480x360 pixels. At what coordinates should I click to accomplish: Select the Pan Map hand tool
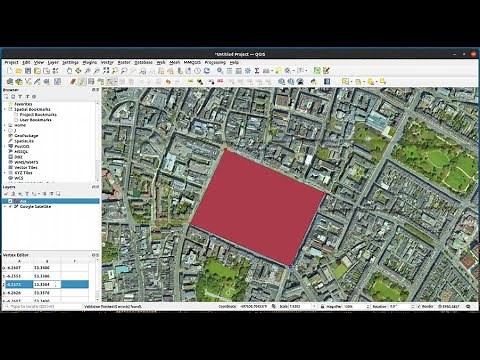tap(69, 71)
